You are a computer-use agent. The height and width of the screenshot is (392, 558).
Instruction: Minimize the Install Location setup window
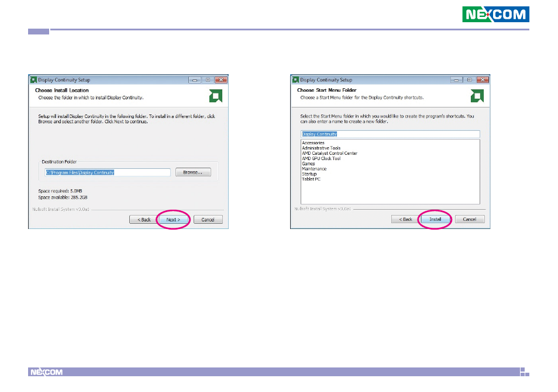pos(195,80)
